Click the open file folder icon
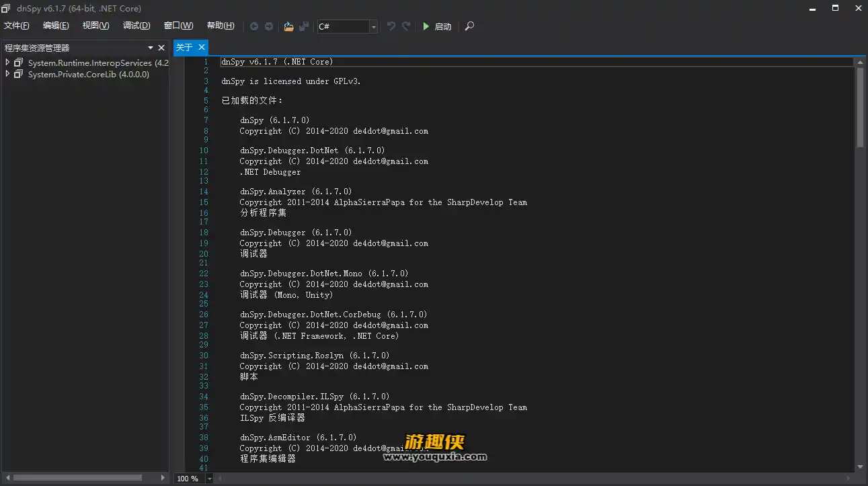Viewport: 868px width, 486px height. pos(288,26)
